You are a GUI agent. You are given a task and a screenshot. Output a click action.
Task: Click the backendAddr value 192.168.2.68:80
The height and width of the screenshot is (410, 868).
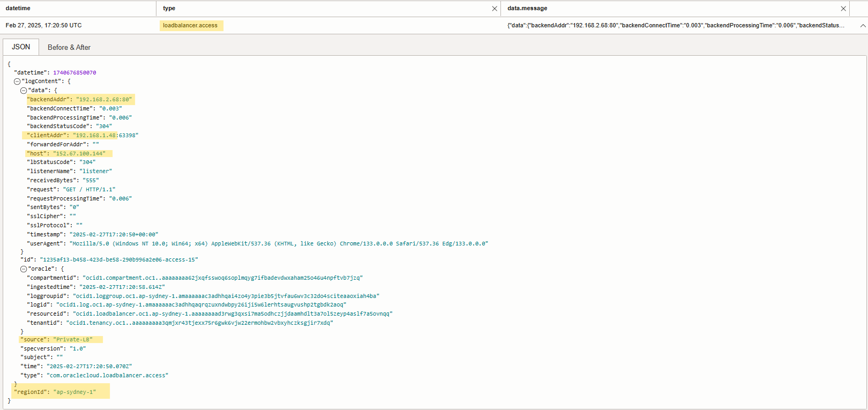point(103,100)
